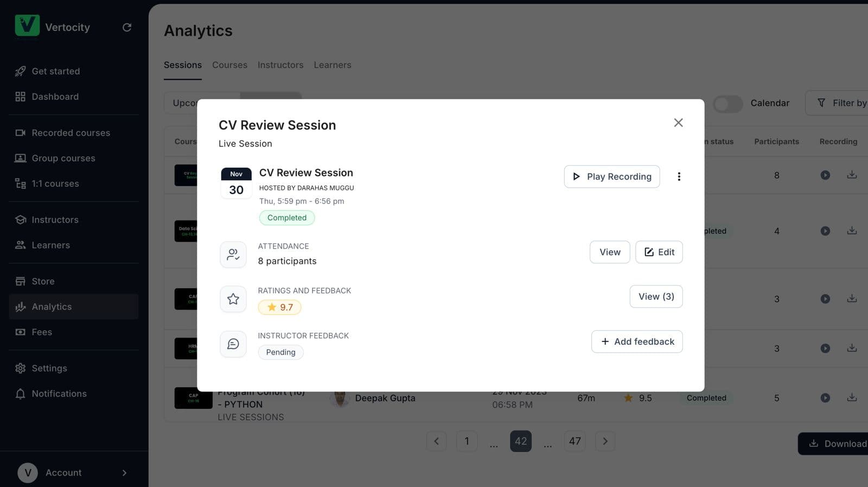This screenshot has height=487, width=868.
Task: Click Add feedback button
Action: (637, 341)
